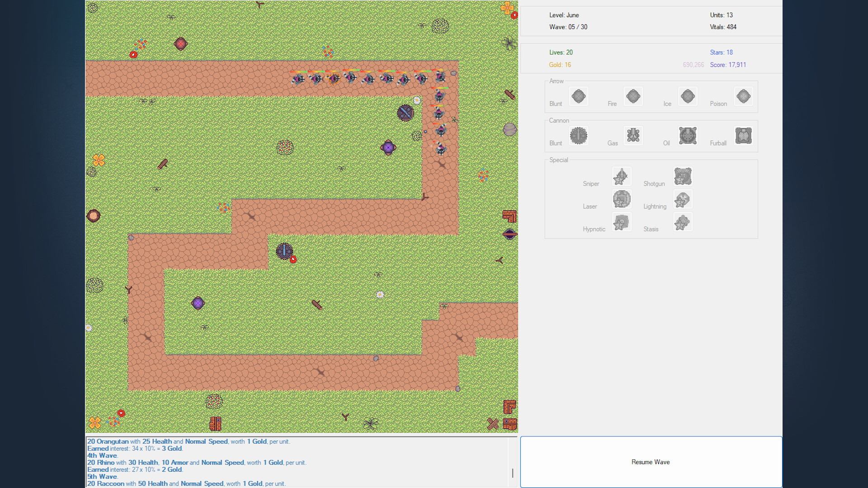
Task: Click the scrollbar beside the wave log
Action: click(513, 473)
